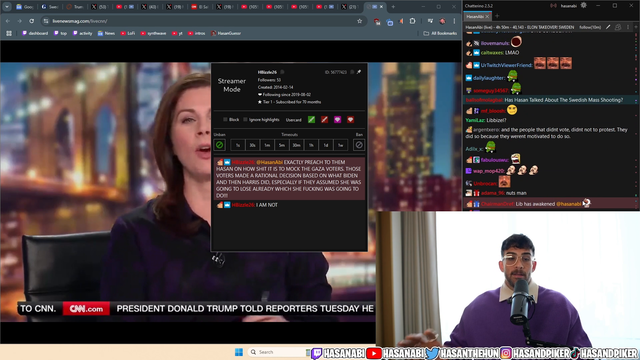This screenshot has width=640, height=360.
Task: Open the Chrome tab search dropdown
Action: tap(7, 7)
